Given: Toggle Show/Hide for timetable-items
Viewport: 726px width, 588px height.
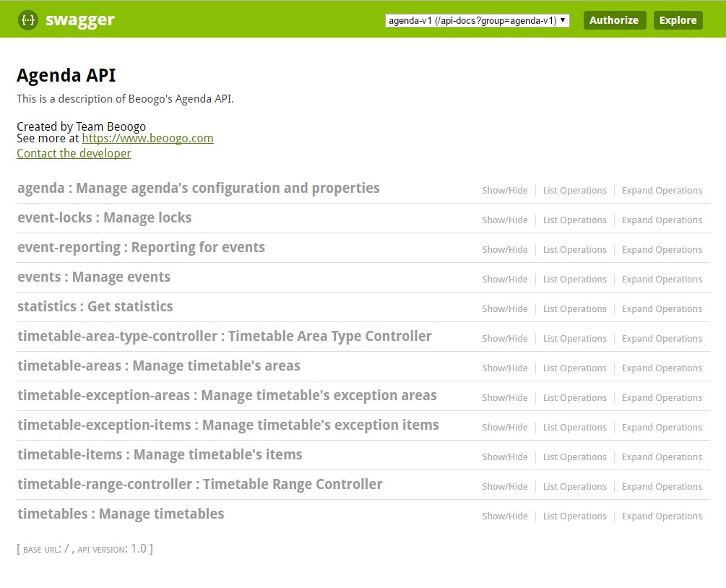Looking at the screenshot, I should pyautogui.click(x=505, y=457).
